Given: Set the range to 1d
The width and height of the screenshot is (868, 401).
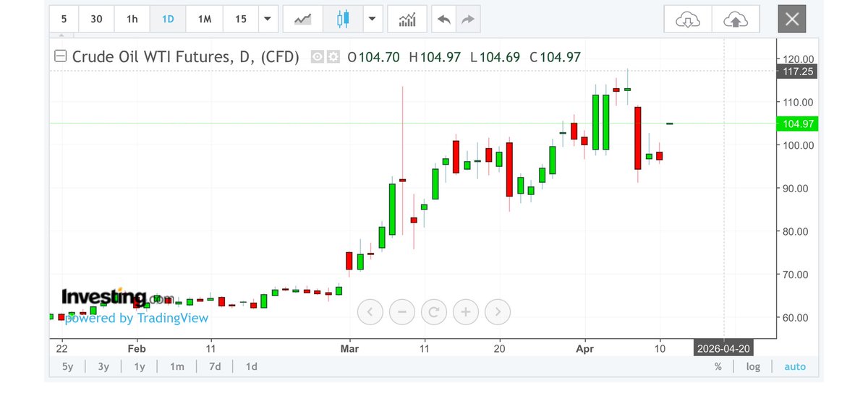Looking at the screenshot, I should pyautogui.click(x=252, y=366).
